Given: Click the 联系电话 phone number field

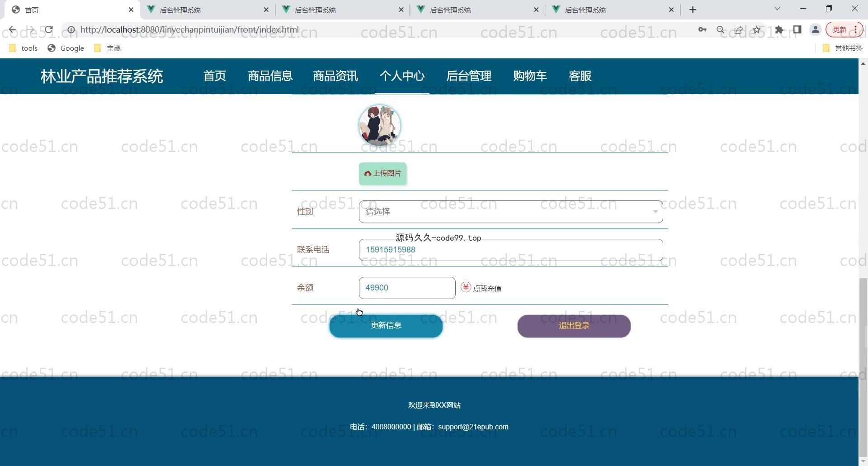Looking at the screenshot, I should (510, 250).
